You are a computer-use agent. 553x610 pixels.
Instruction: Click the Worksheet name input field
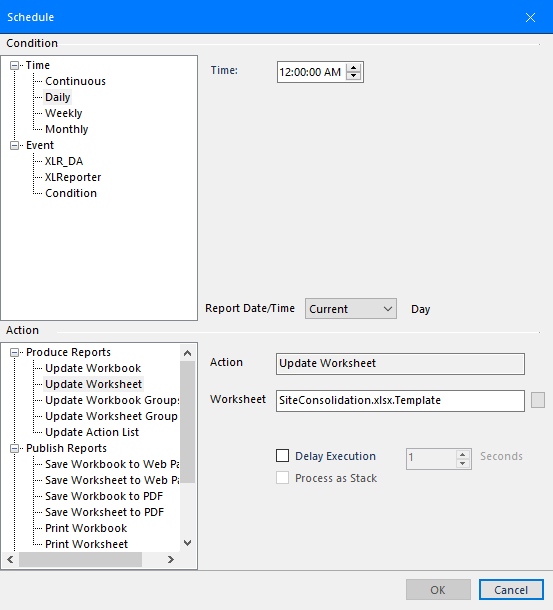400,401
